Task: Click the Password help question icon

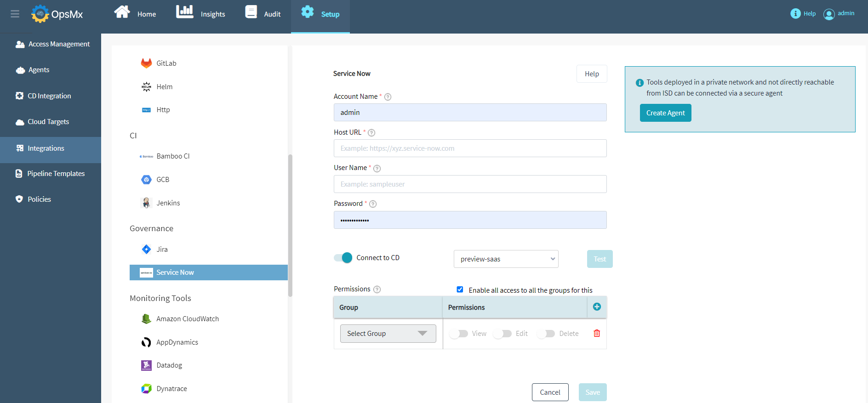Action: pyautogui.click(x=373, y=204)
